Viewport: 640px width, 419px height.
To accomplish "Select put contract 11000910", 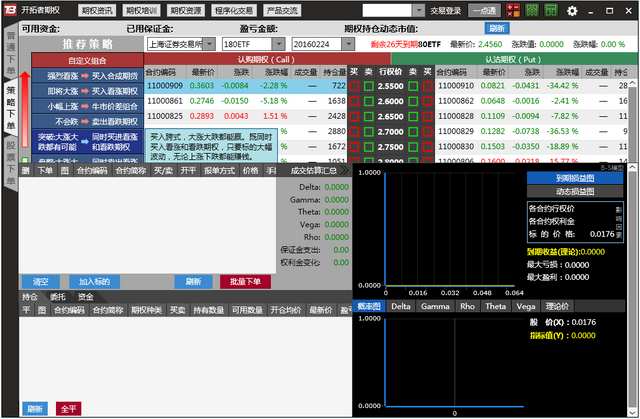I will click(456, 86).
